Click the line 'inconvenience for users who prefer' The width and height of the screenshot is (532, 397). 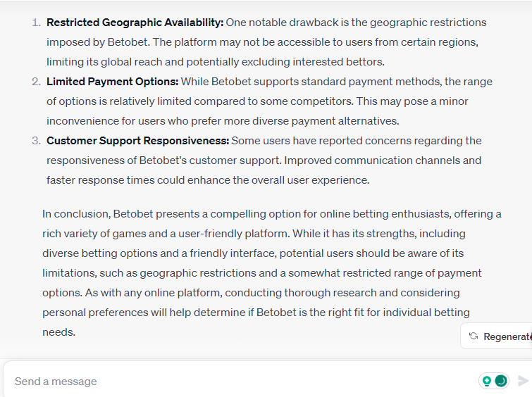point(223,120)
